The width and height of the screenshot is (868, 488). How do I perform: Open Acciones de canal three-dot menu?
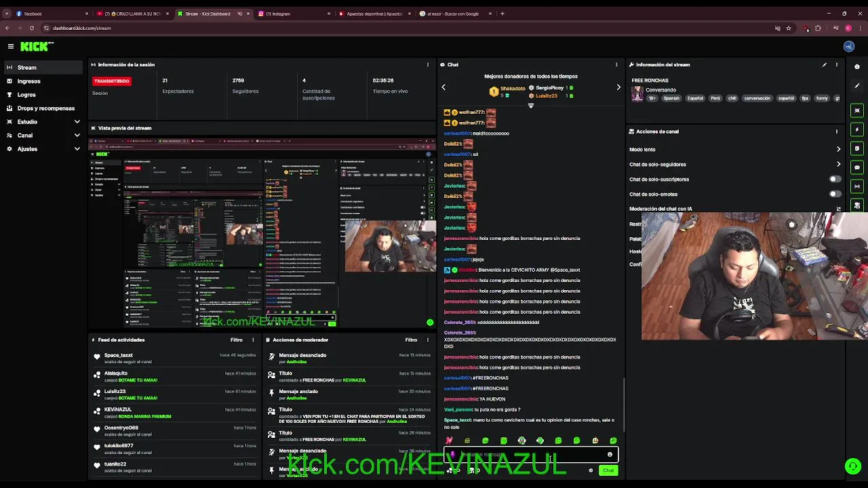point(837,131)
